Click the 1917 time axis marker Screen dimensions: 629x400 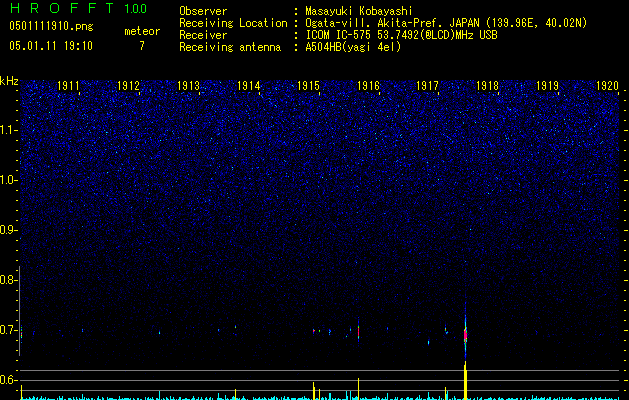coord(428,86)
